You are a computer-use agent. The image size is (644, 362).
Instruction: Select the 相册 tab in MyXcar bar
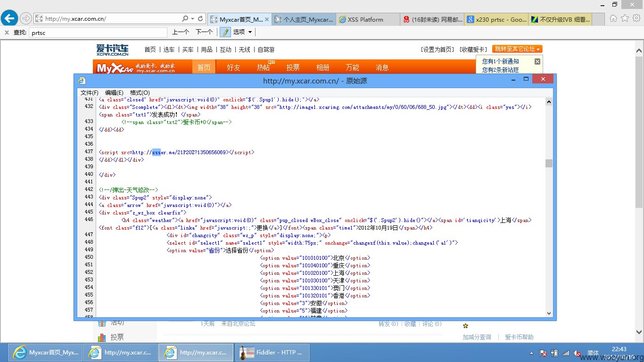(x=323, y=67)
